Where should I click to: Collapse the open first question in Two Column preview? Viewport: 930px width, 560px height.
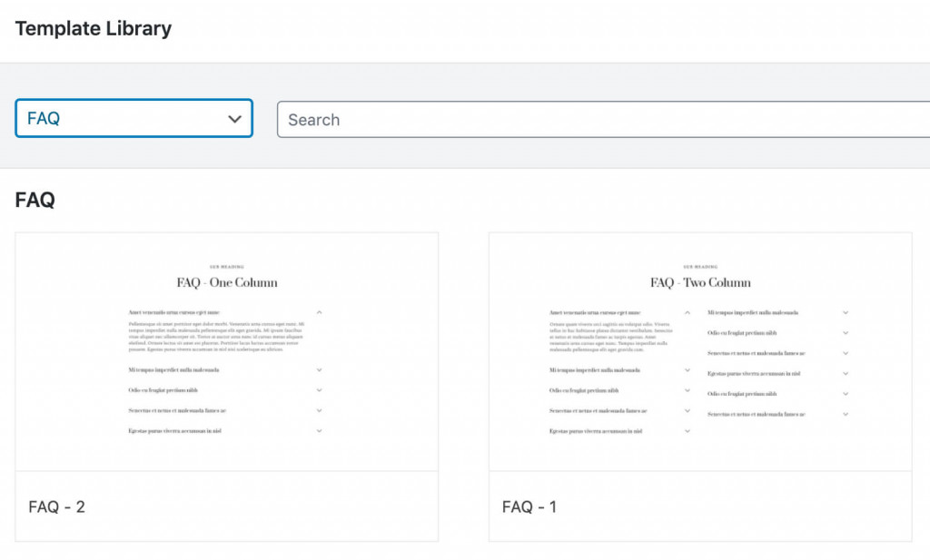point(688,311)
